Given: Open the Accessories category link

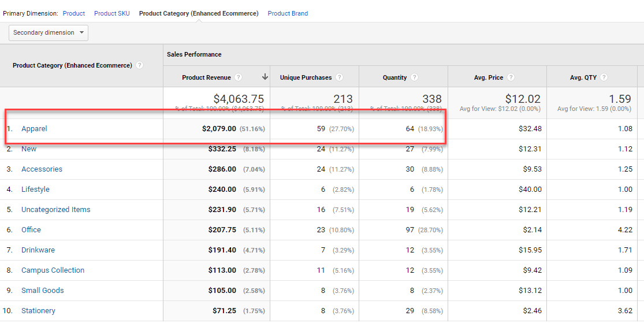Looking at the screenshot, I should [x=42, y=169].
